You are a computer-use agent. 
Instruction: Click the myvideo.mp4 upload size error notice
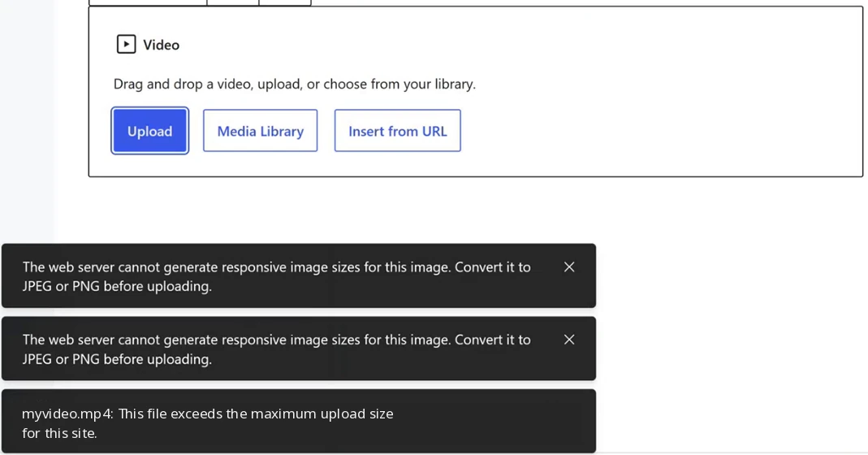(299, 421)
